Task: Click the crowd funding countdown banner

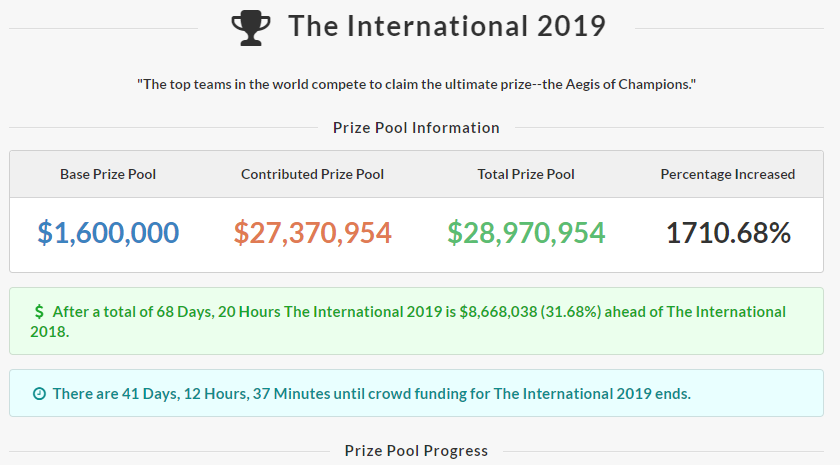Action: (x=416, y=393)
